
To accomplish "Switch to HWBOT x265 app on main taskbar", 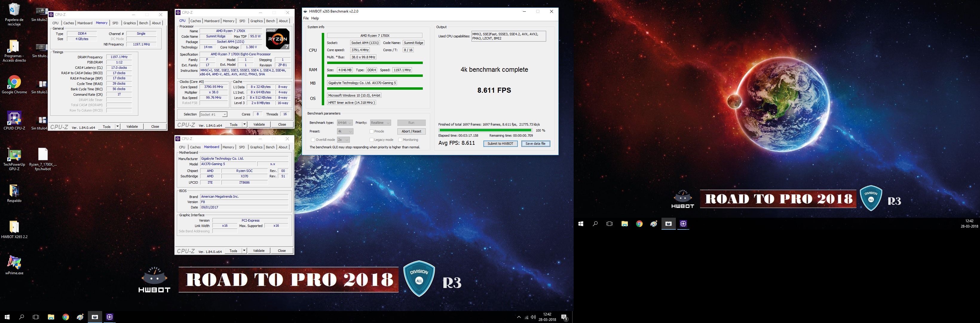I will (95, 317).
